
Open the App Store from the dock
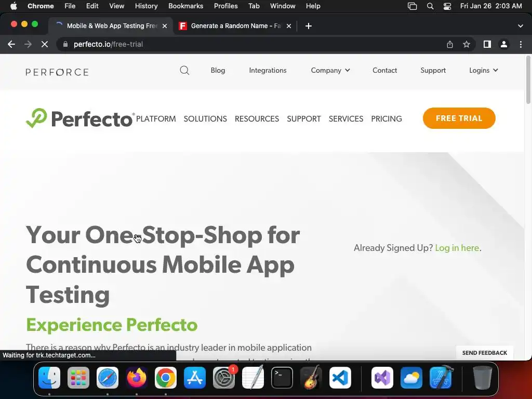[x=195, y=378]
